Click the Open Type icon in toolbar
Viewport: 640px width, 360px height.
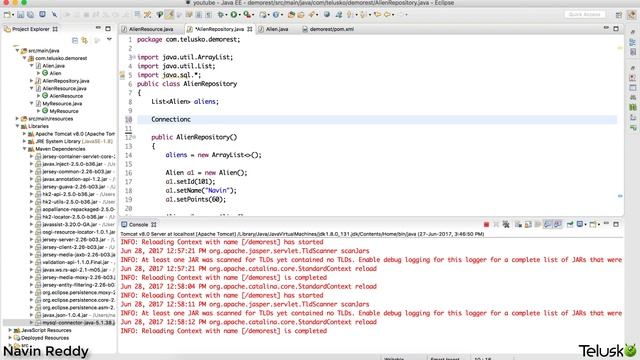(x=291, y=15)
